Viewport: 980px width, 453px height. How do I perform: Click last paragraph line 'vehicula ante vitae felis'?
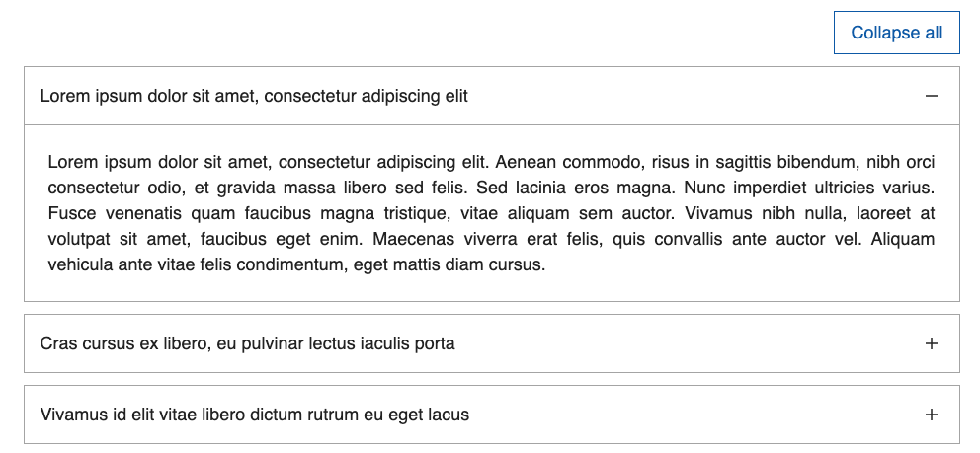297,264
